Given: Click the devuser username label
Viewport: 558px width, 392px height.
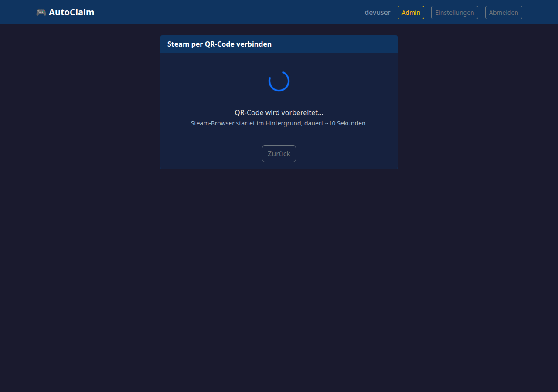Looking at the screenshot, I should tap(378, 12).
